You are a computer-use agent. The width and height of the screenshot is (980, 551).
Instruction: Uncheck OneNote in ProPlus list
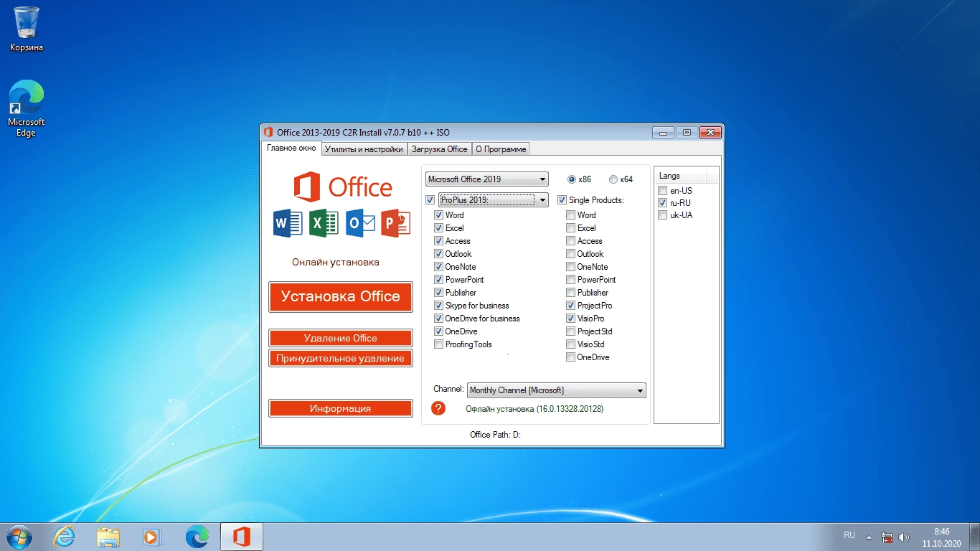point(438,267)
